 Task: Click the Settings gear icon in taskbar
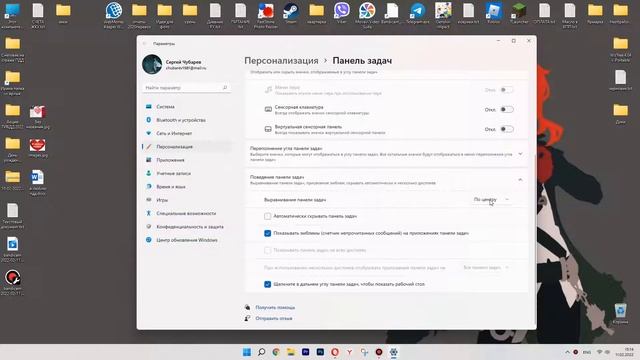[393, 352]
